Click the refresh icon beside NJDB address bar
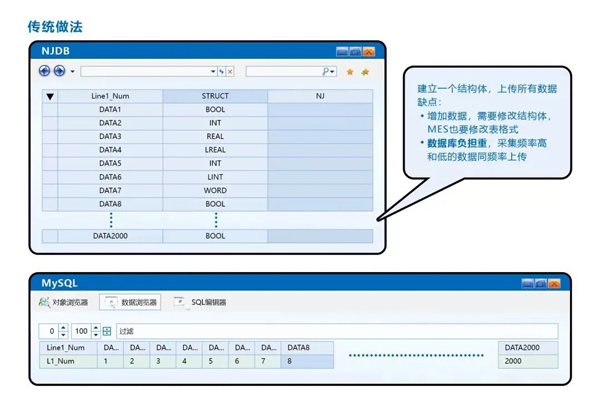Image resolution: width=600 pixels, height=407 pixels. [x=220, y=72]
